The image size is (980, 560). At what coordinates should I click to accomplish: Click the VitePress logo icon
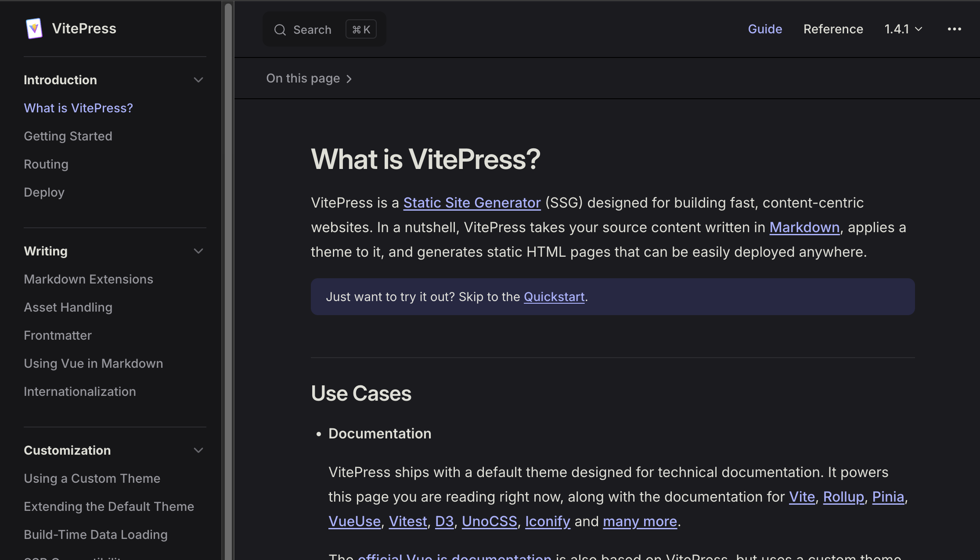click(x=34, y=28)
